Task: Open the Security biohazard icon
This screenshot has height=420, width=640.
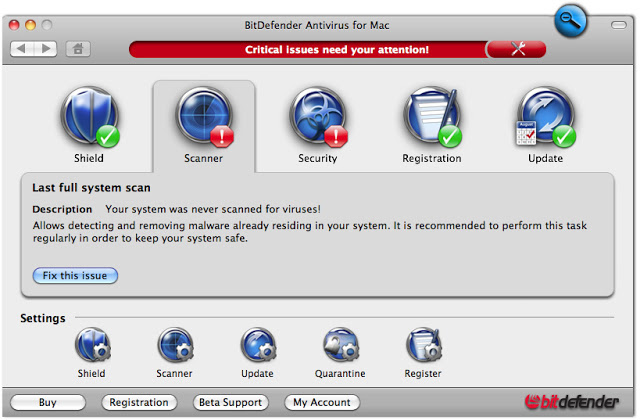Action: 318,117
